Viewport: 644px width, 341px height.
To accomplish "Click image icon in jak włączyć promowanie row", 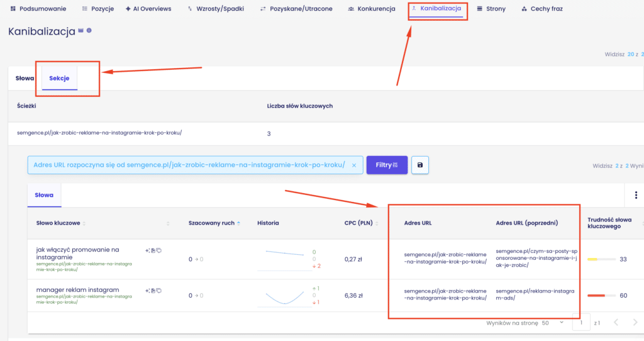I will [153, 250].
